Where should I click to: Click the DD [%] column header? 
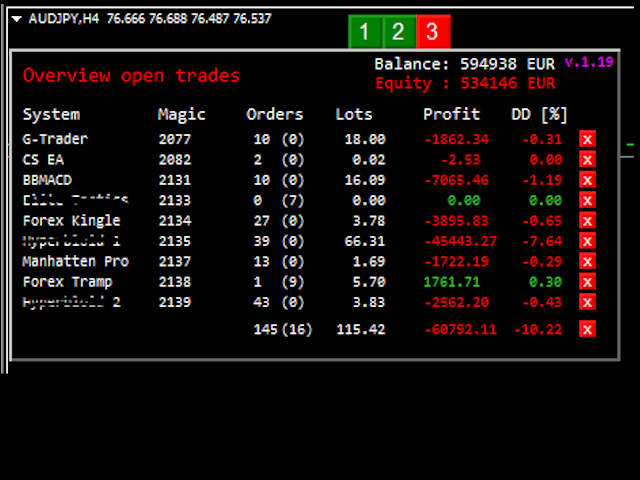[539, 115]
